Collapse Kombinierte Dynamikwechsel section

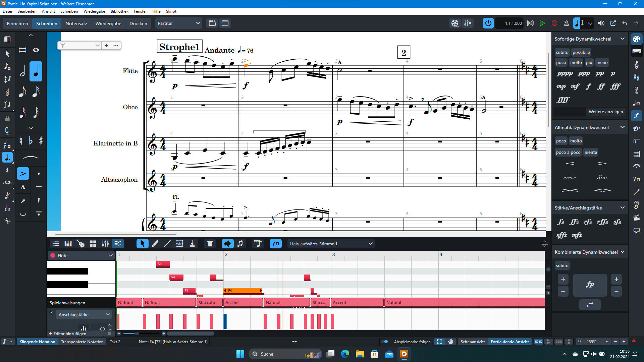(623, 252)
